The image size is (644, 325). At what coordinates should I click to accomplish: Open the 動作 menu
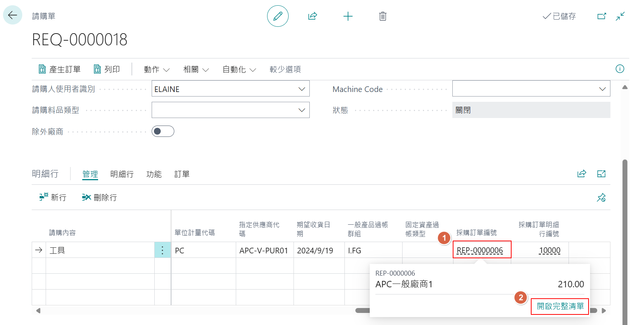coord(157,69)
